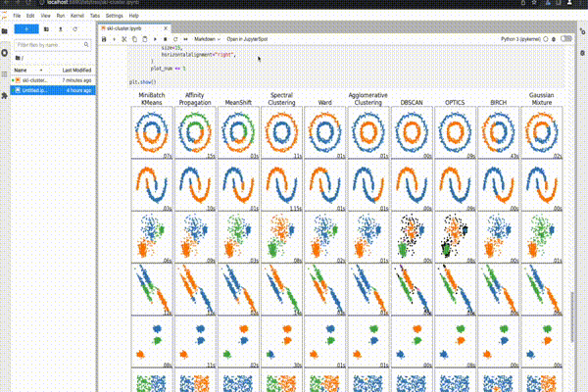Run the selected cell
This screenshot has height=392, width=588.
click(155, 39)
